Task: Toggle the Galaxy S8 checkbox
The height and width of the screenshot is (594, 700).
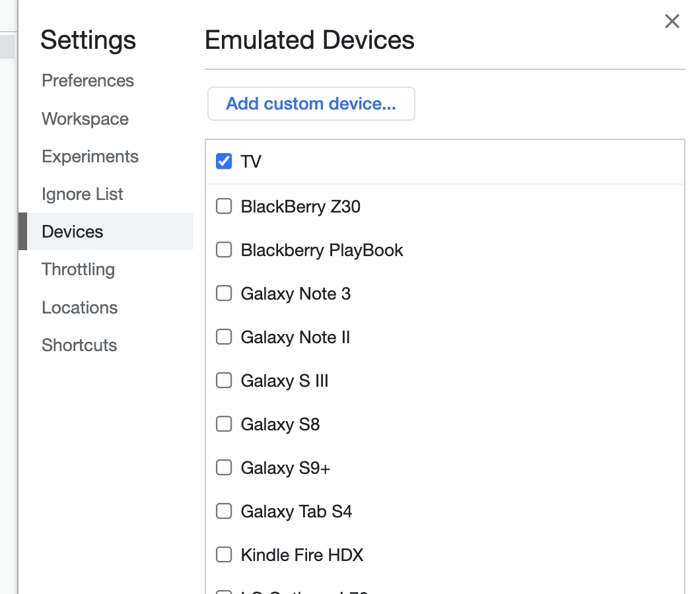Action: pos(225,424)
